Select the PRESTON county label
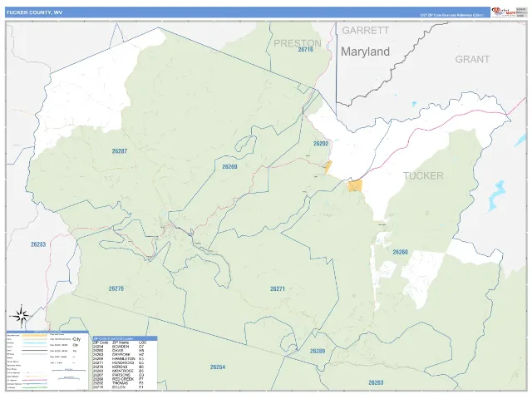The height and width of the screenshot is (399, 532). (x=298, y=43)
